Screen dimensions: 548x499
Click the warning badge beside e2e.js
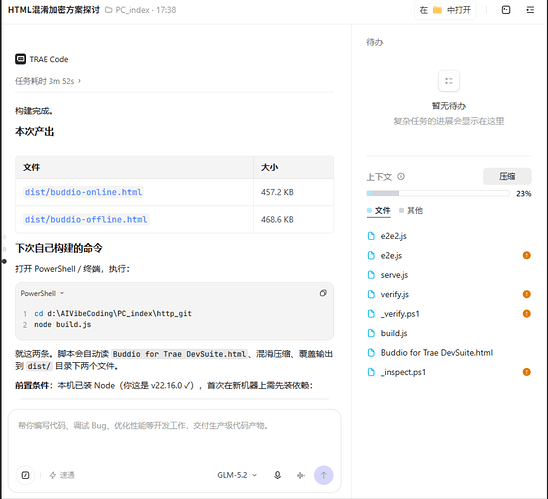pyautogui.click(x=526, y=255)
